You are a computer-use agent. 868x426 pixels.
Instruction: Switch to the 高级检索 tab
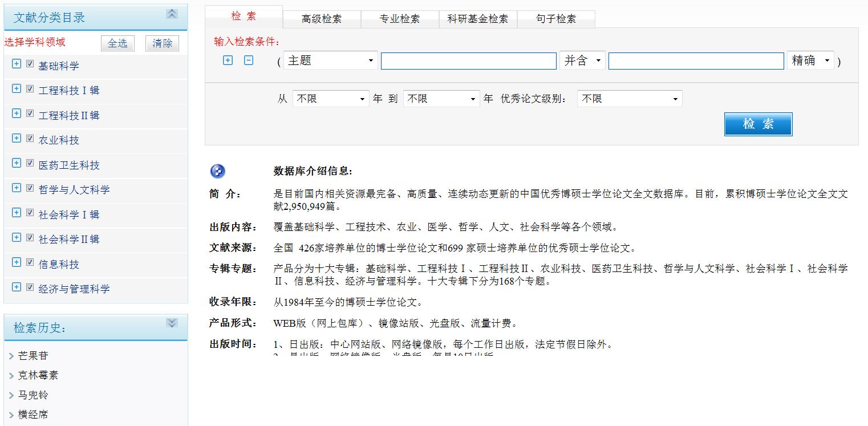click(x=322, y=19)
